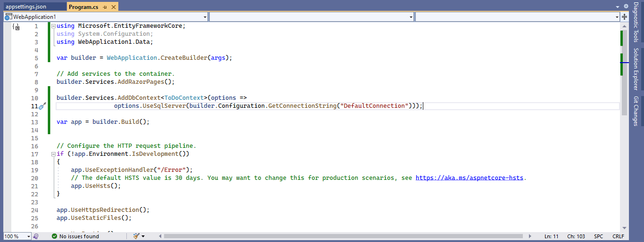This screenshot has height=242, width=644.
Task: Click the IntelliCode health icon beside zoom
Action: (x=36, y=236)
